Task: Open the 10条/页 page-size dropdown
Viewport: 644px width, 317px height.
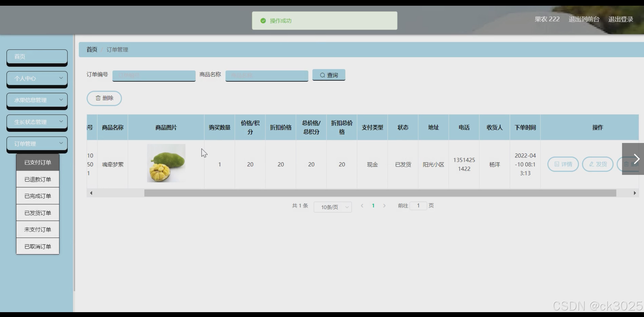Action: click(332, 207)
